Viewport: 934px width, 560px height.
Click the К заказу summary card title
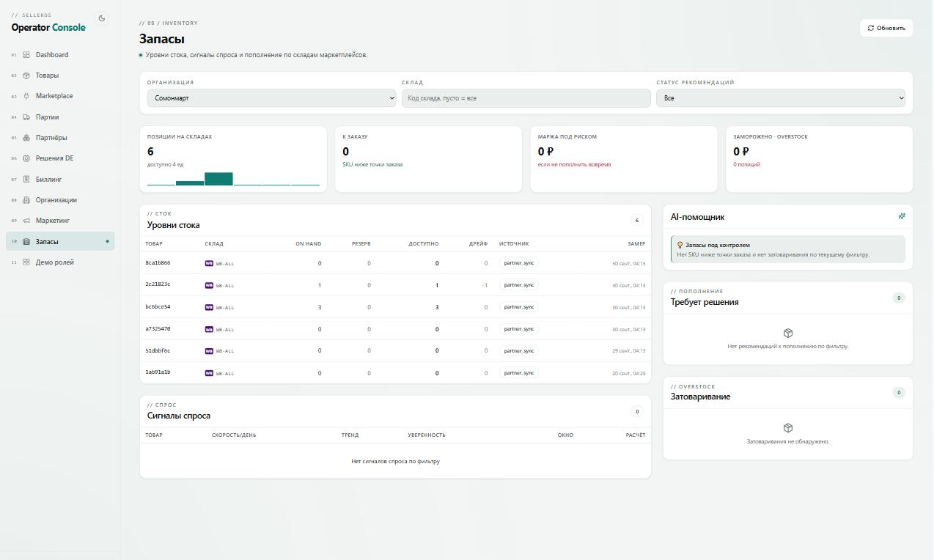tap(355, 137)
